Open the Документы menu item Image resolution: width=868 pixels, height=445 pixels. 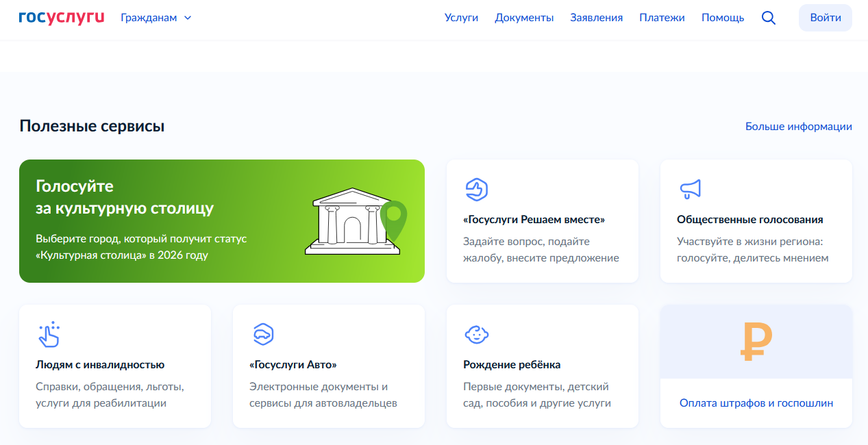524,18
